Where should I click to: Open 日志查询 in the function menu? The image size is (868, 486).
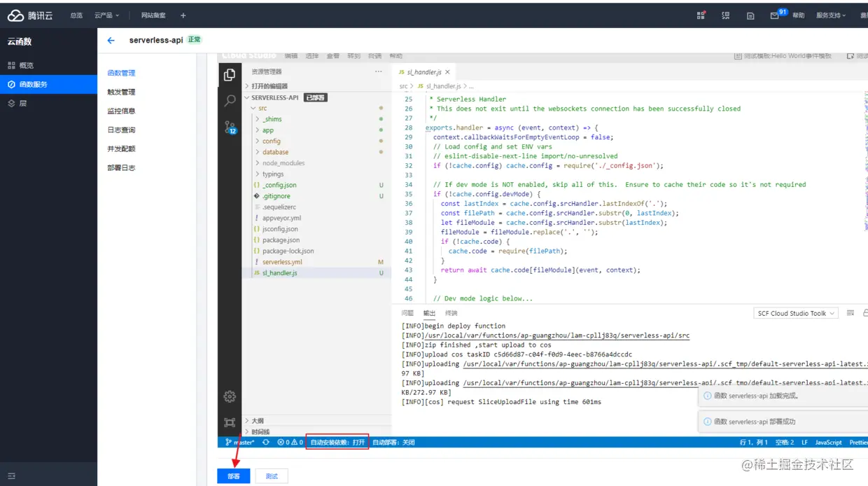point(121,130)
